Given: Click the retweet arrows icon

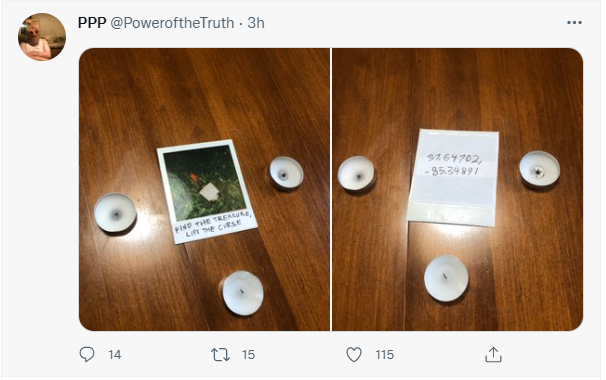Looking at the screenshot, I should click(x=220, y=354).
